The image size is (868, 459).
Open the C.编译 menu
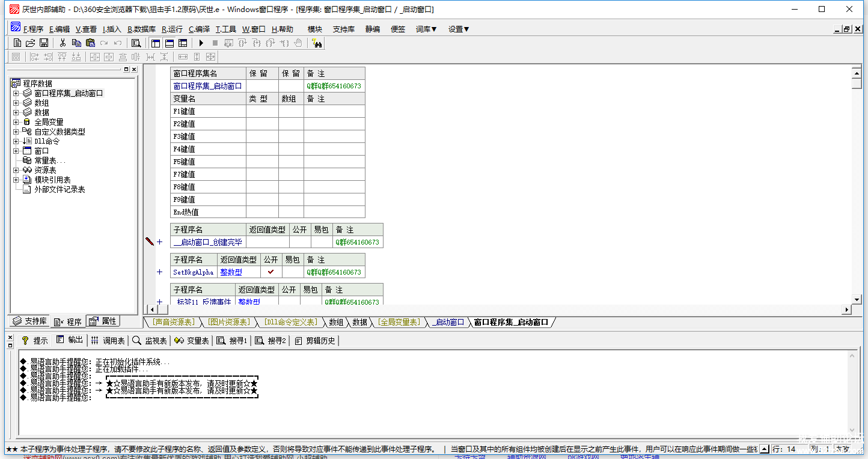click(x=199, y=29)
